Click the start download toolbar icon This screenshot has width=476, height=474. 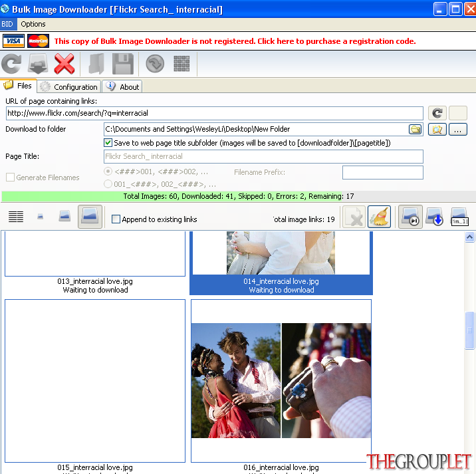tap(38, 64)
